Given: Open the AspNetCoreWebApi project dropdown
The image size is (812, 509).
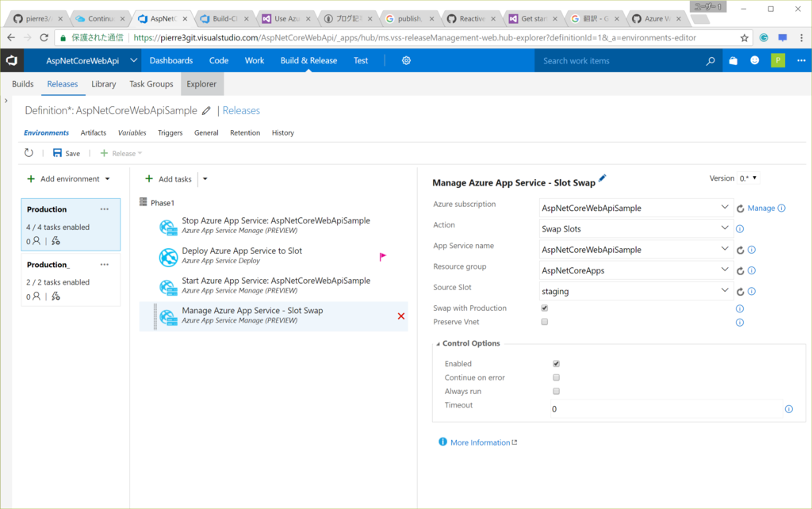Looking at the screenshot, I should click(x=133, y=60).
